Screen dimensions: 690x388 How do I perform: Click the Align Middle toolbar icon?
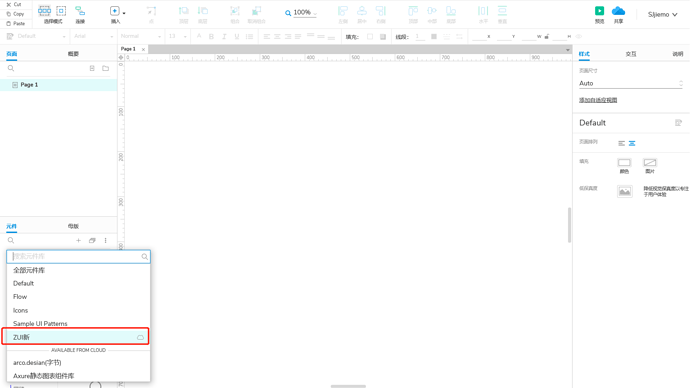point(432,11)
